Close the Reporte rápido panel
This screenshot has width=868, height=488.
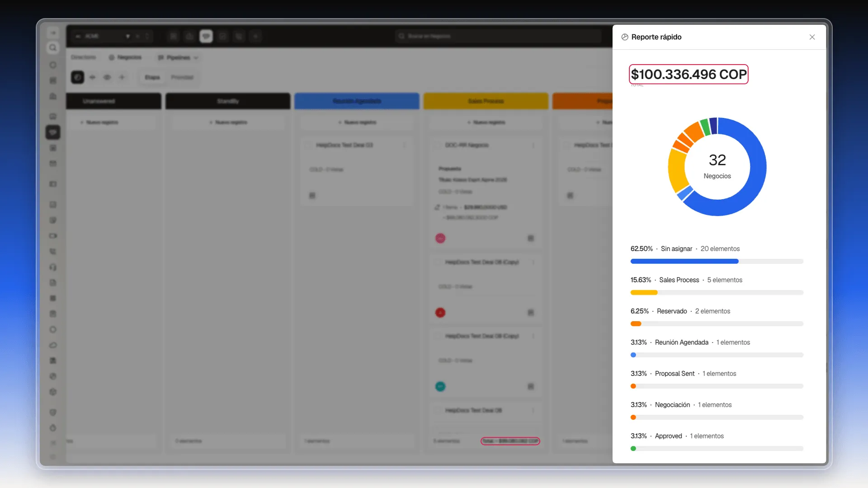(x=812, y=37)
